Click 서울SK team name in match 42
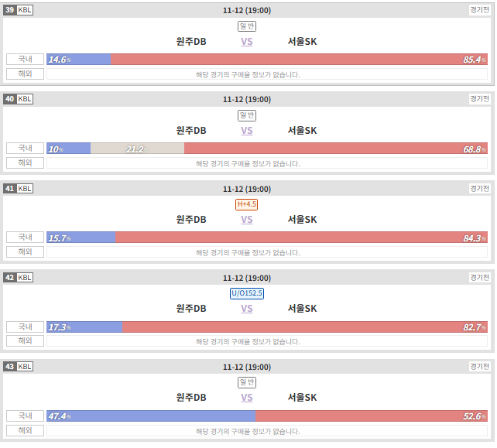 (302, 309)
